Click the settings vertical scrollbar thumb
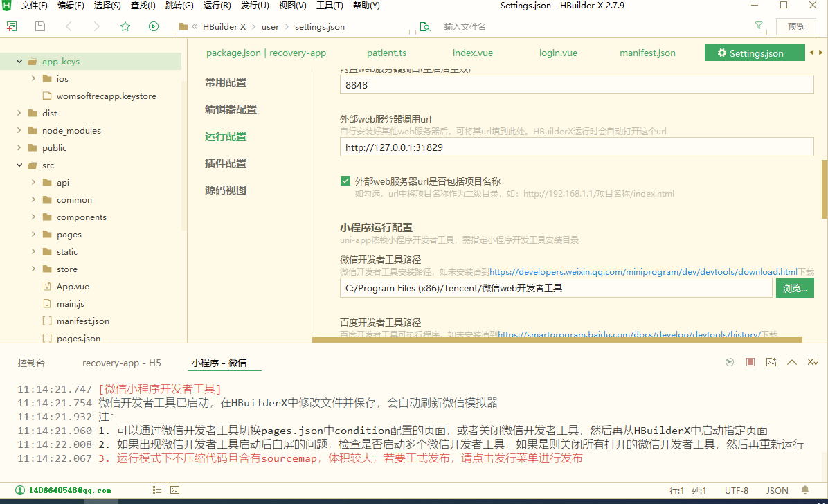The height and width of the screenshot is (504, 828). (825, 189)
